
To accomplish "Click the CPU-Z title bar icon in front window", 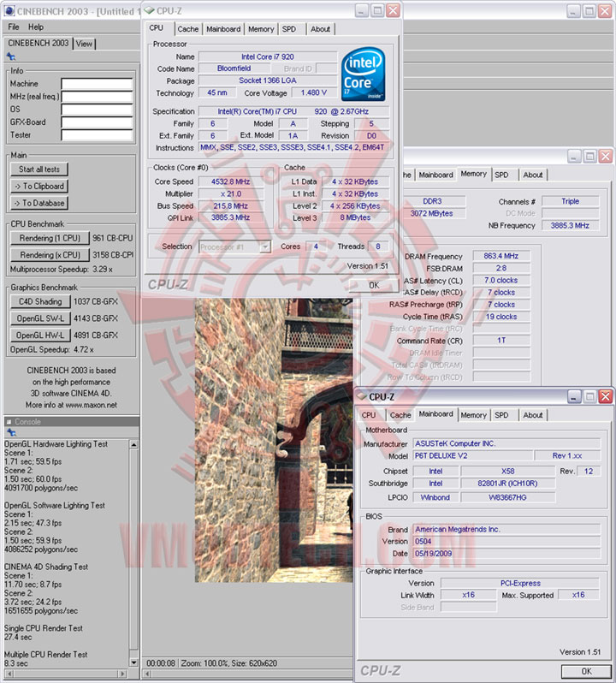I will coord(150,10).
